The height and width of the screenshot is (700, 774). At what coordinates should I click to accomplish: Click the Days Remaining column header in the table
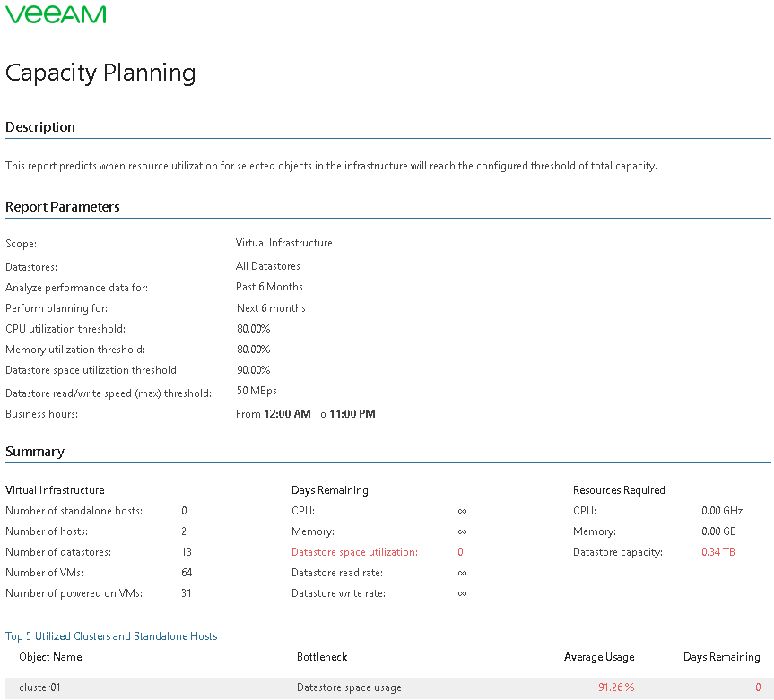(x=721, y=657)
